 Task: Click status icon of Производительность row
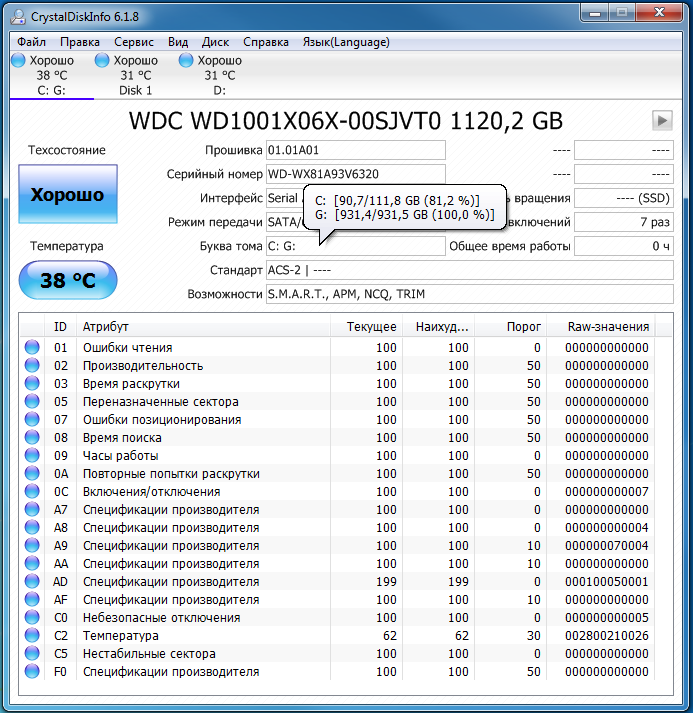point(32,366)
